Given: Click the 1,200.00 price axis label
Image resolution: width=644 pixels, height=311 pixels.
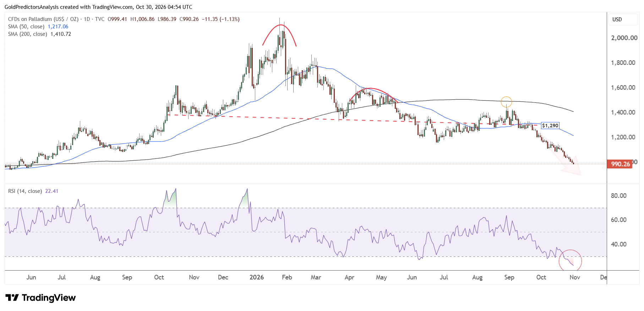Looking at the screenshot, I should 623,137.
